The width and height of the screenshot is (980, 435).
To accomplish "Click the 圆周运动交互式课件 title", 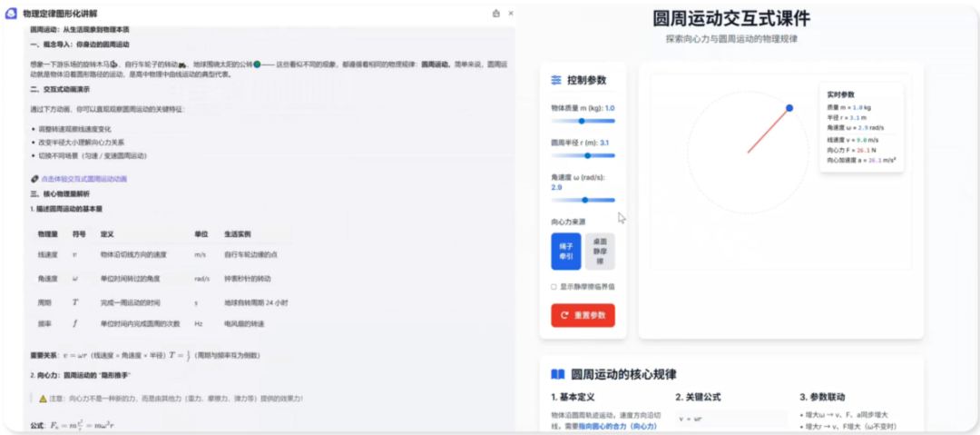I will [x=731, y=18].
